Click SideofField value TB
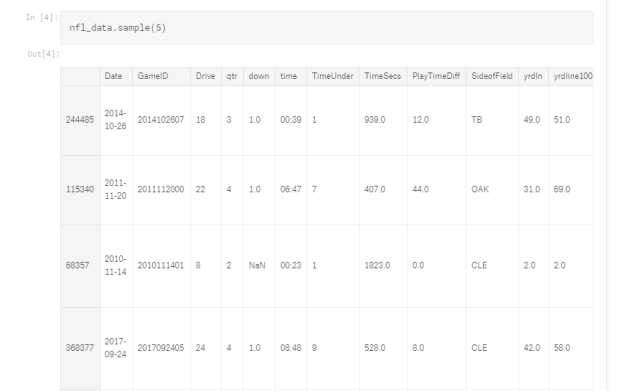This screenshot has height=391, width=620. (x=476, y=120)
